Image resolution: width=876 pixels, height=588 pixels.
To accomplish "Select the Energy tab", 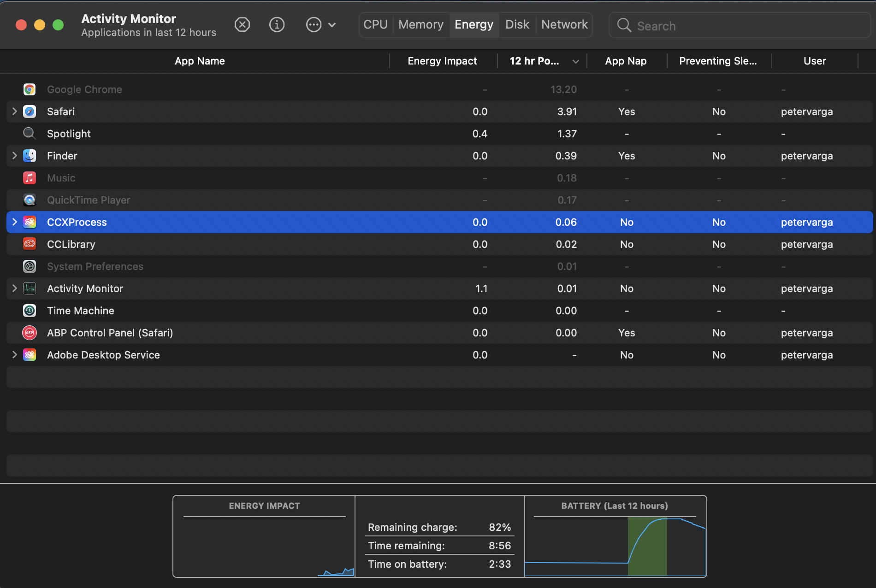I will coord(474,24).
